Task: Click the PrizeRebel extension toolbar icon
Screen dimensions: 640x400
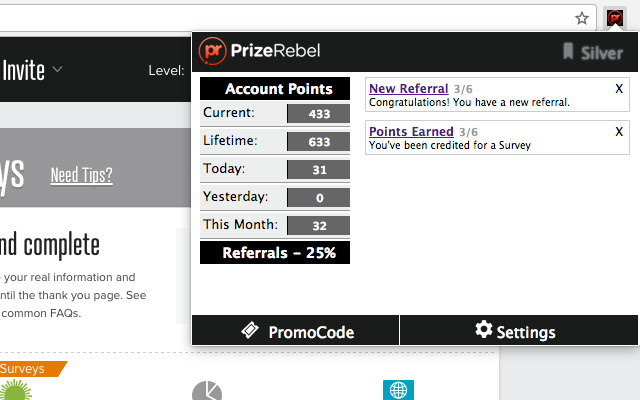Action: pos(615,17)
